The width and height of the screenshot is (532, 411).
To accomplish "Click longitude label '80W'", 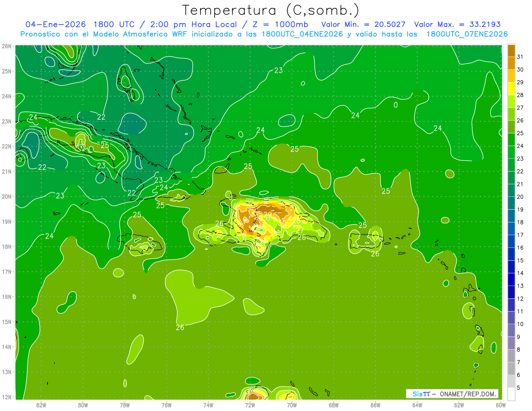I will tap(83, 405).
